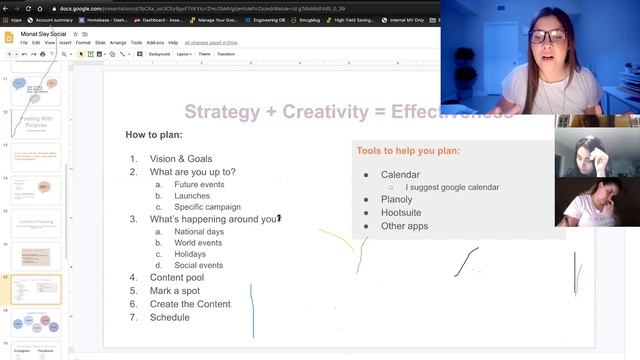Undo the last action
The width and height of the screenshot is (640, 360).
pyautogui.click(x=24, y=54)
